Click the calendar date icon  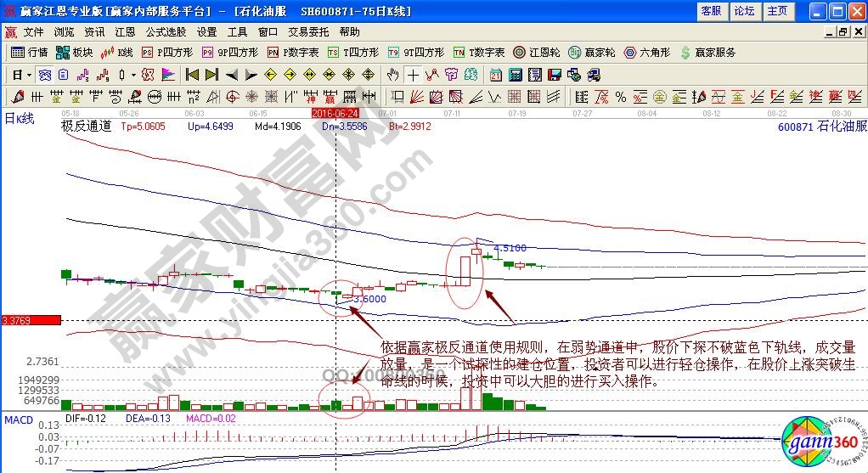pos(496,75)
